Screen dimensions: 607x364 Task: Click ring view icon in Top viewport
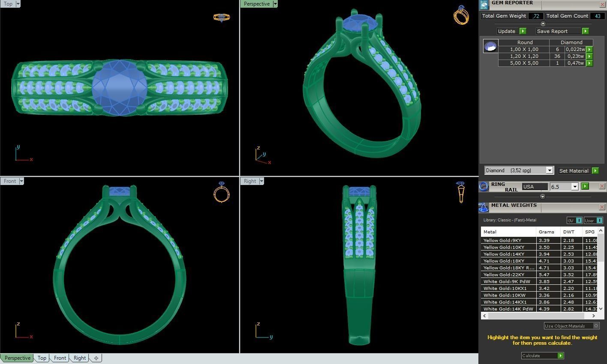tap(222, 18)
